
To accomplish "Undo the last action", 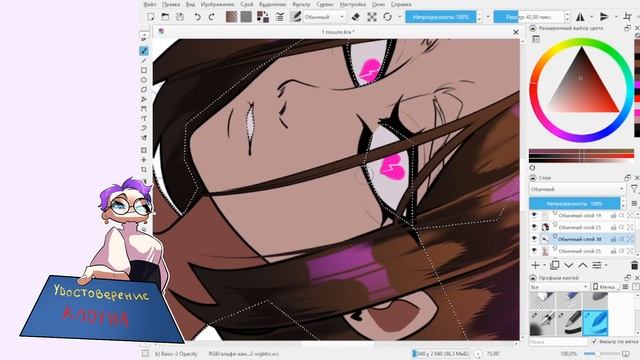I will point(198,17).
